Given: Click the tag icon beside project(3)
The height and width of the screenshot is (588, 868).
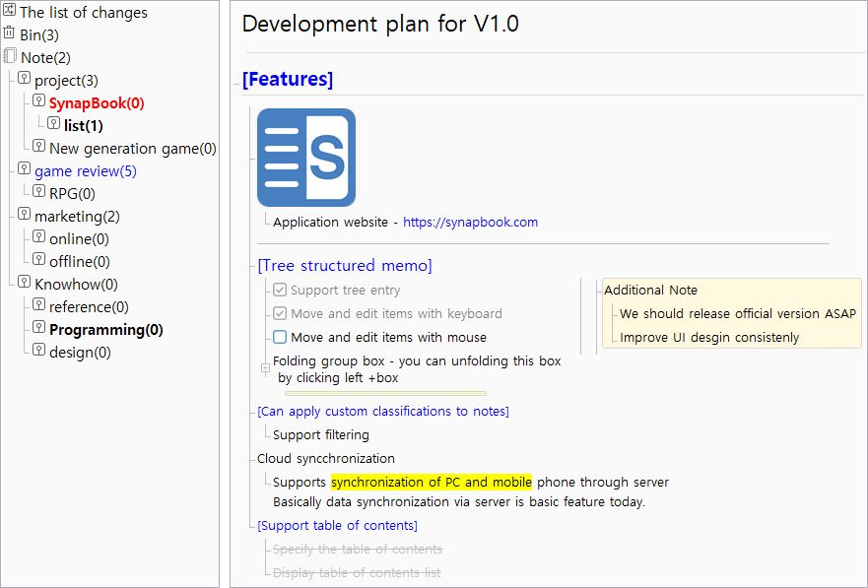Looking at the screenshot, I should [24, 78].
